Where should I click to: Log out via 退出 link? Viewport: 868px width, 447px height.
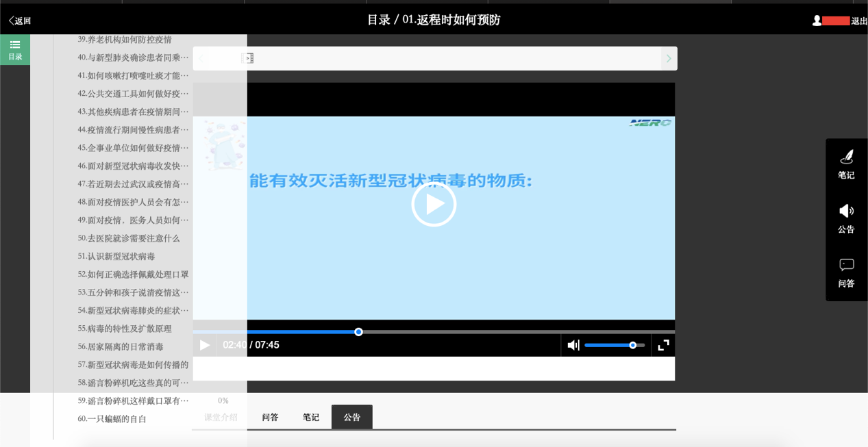(x=859, y=21)
